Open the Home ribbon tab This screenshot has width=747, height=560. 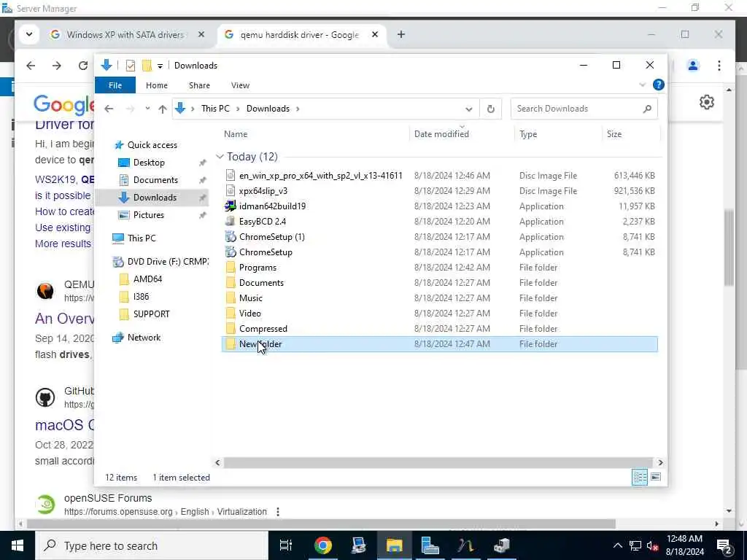point(156,85)
